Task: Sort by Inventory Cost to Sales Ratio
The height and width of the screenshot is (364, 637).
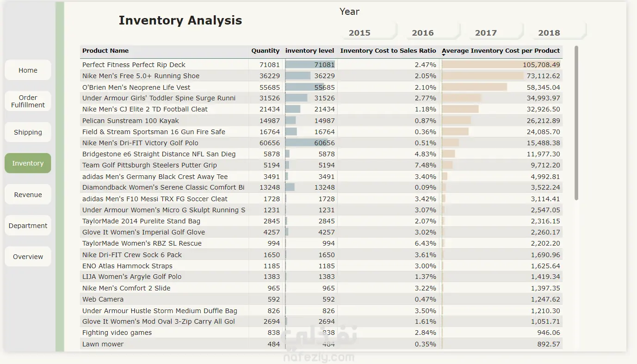Action: (x=388, y=51)
